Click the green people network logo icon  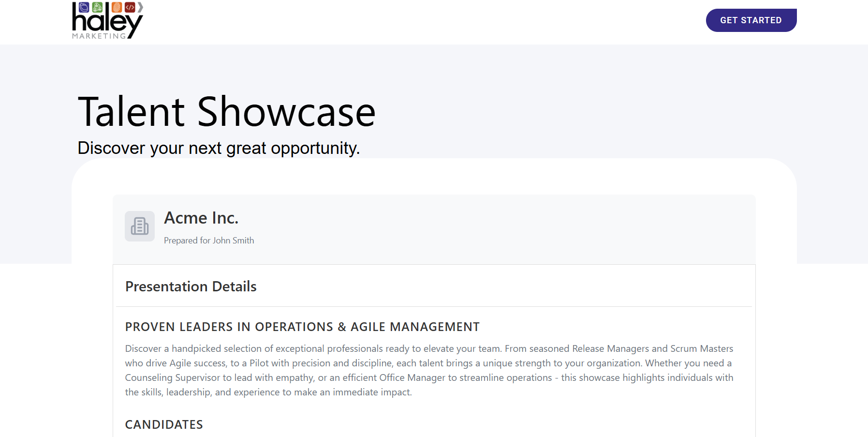click(x=97, y=7)
